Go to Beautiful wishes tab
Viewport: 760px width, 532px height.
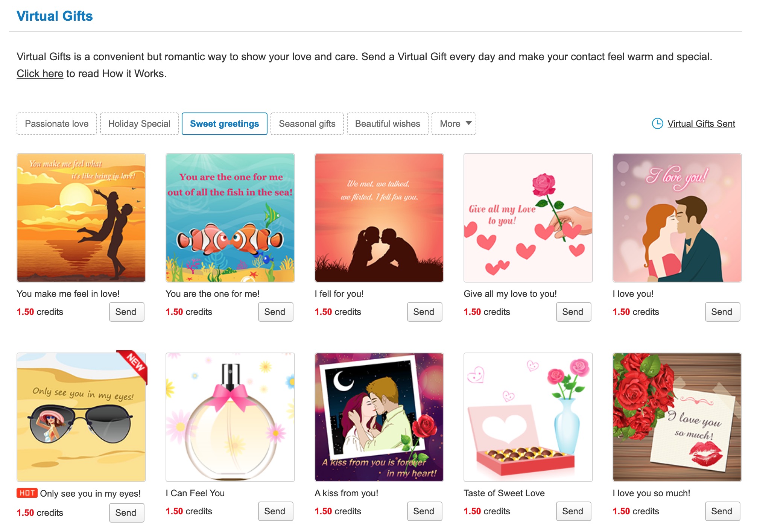(388, 124)
